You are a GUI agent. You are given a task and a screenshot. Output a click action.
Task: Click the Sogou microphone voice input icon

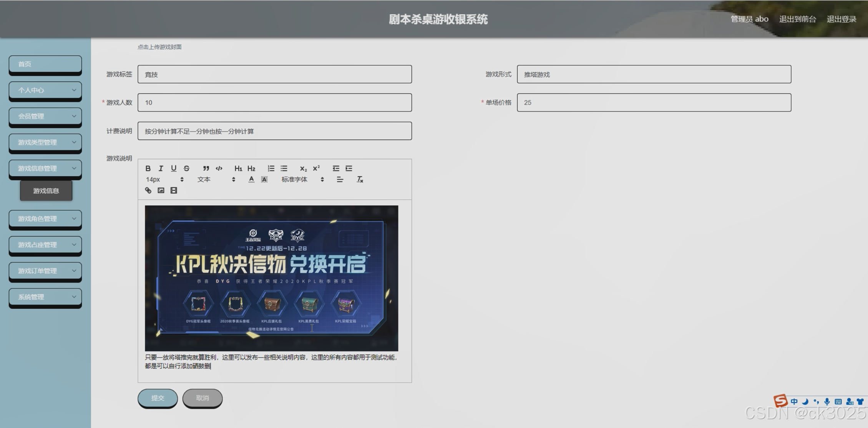[827, 402]
